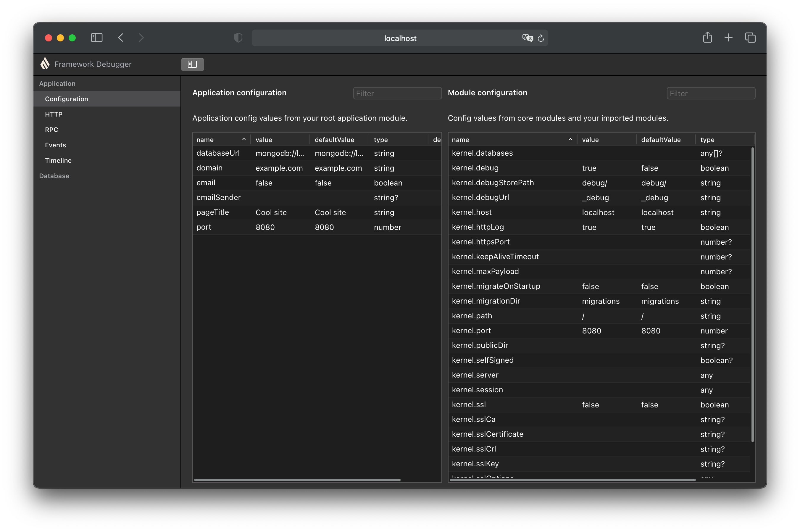The height and width of the screenshot is (532, 800).
Task: Open the Database section
Action: [54, 176]
